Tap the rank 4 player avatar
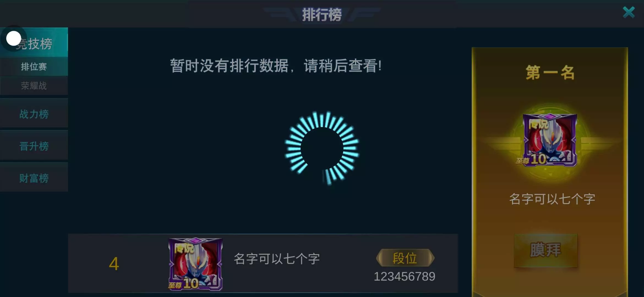The image size is (644, 297). (195, 264)
